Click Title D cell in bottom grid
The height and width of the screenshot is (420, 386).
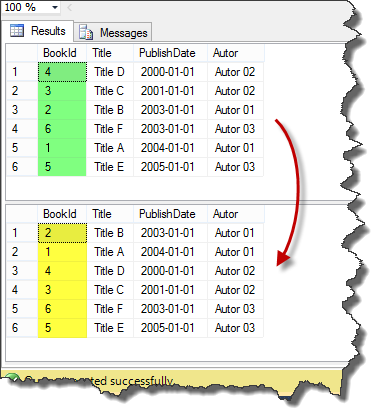(110, 271)
